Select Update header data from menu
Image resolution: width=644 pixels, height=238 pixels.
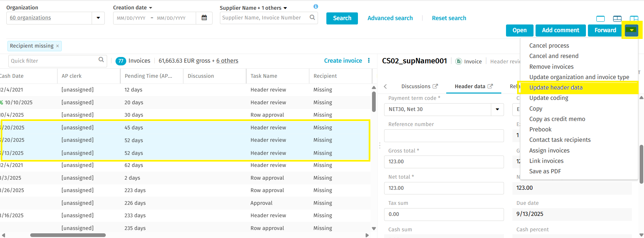point(556,87)
